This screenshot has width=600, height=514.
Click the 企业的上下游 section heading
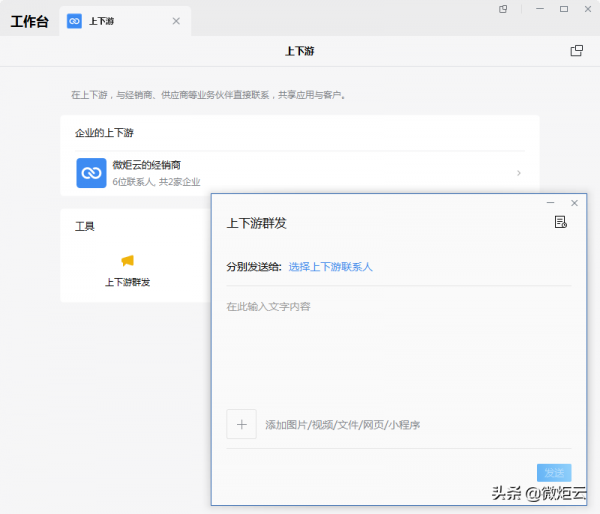(104, 133)
